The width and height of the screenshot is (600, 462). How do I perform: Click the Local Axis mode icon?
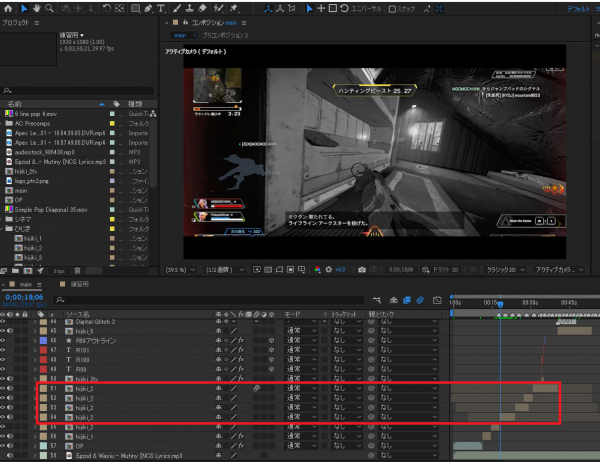coord(268,8)
